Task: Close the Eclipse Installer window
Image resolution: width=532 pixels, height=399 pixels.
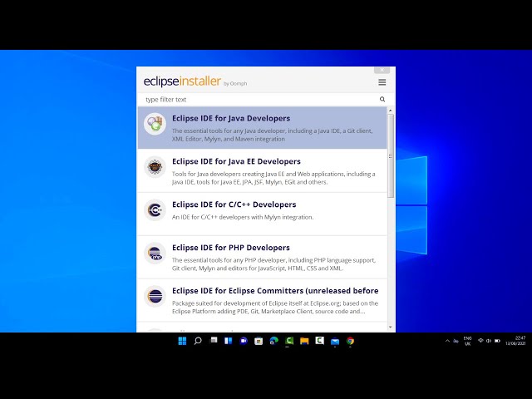Action: [x=382, y=70]
